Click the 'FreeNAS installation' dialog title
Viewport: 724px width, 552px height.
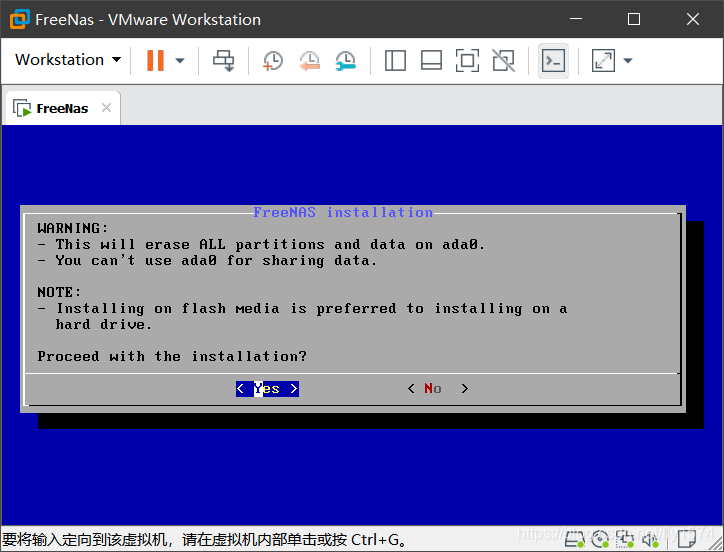tap(343, 212)
